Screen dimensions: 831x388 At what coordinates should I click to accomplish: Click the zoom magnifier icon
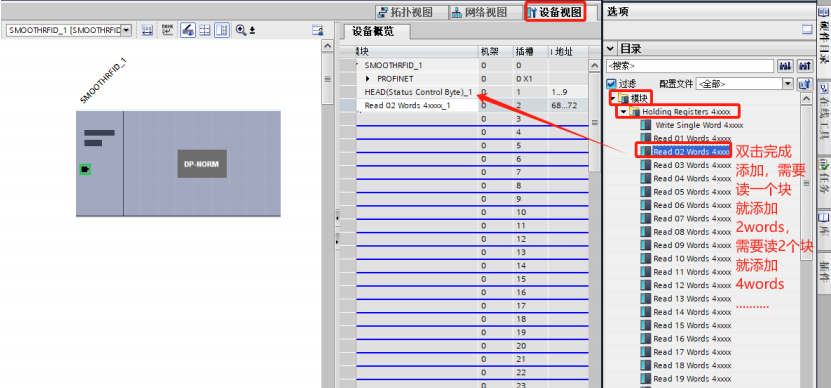pyautogui.click(x=241, y=30)
